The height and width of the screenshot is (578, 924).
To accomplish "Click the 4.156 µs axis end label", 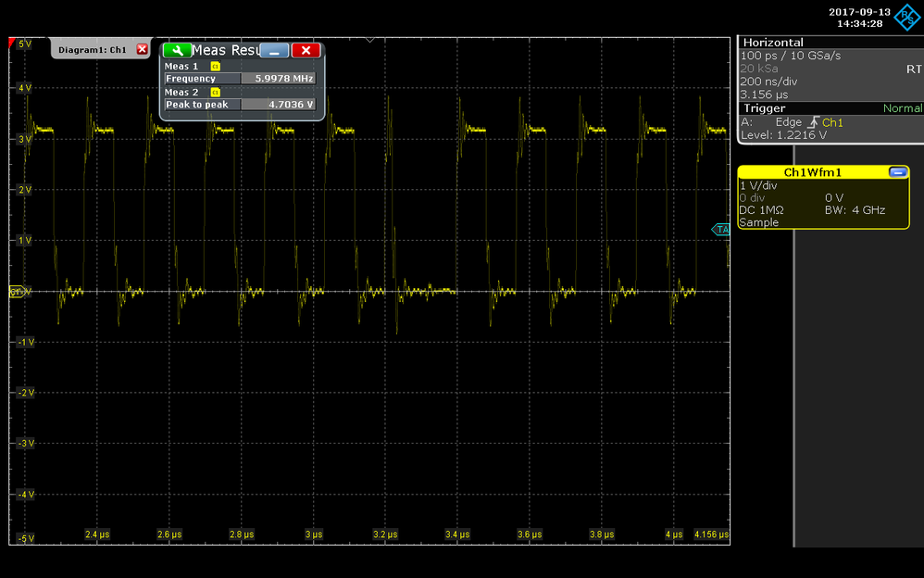I will point(711,534).
